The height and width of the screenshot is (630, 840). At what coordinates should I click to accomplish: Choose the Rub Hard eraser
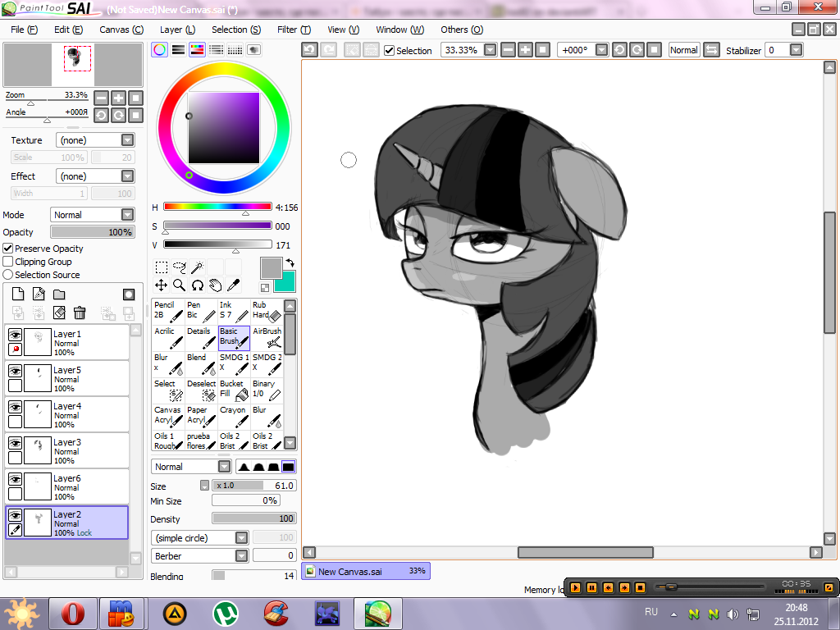point(267,311)
